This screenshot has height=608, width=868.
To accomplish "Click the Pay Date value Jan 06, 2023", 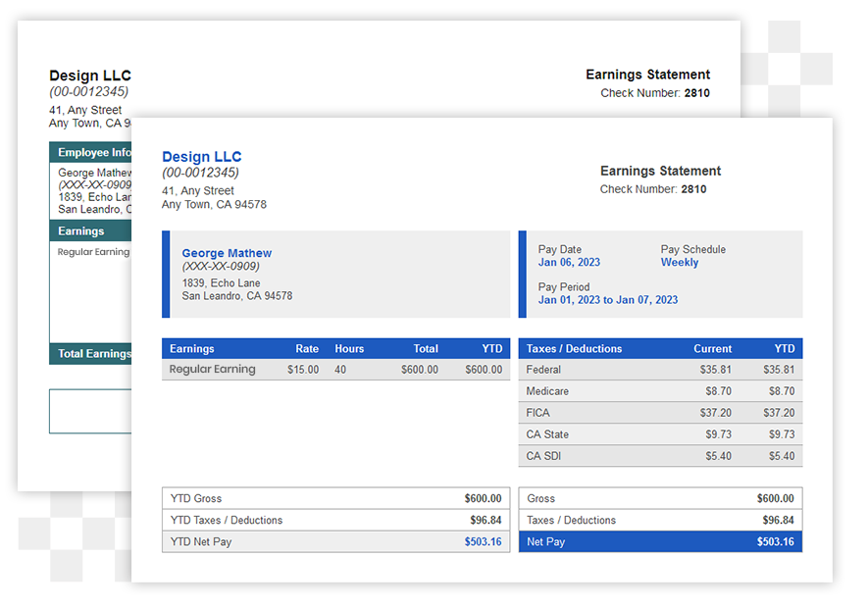I will click(569, 263).
